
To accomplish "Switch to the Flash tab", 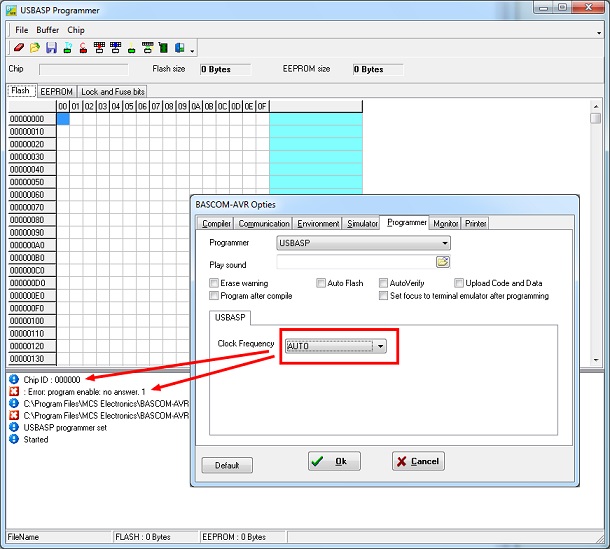I will tap(21, 91).
